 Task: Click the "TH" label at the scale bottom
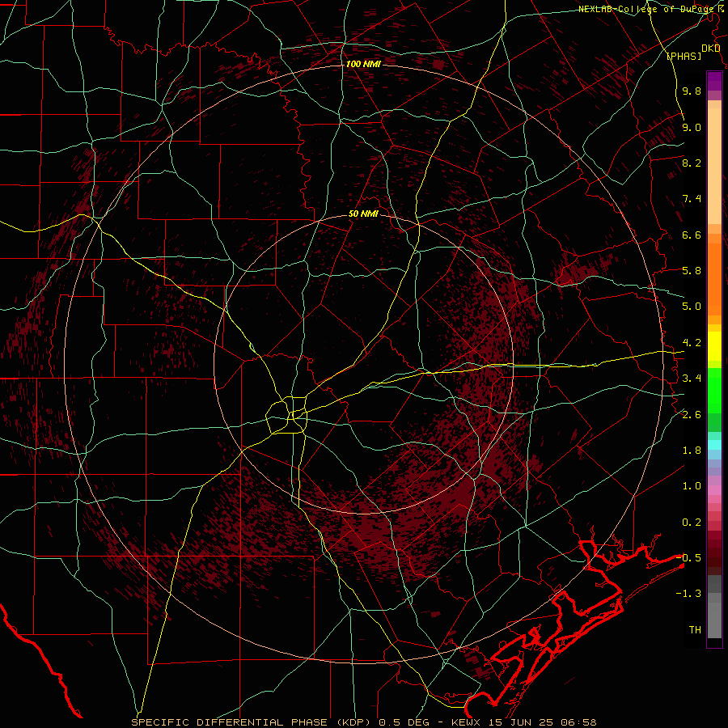pos(695,630)
